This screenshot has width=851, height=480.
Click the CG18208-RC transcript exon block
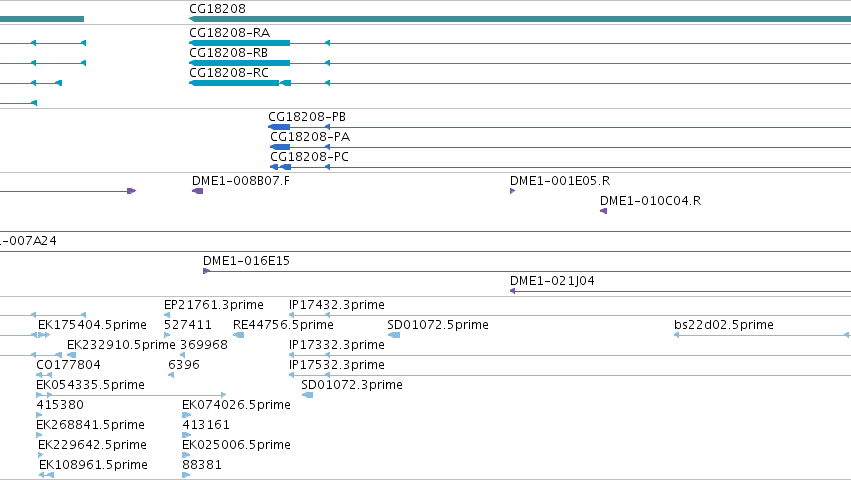pos(234,83)
